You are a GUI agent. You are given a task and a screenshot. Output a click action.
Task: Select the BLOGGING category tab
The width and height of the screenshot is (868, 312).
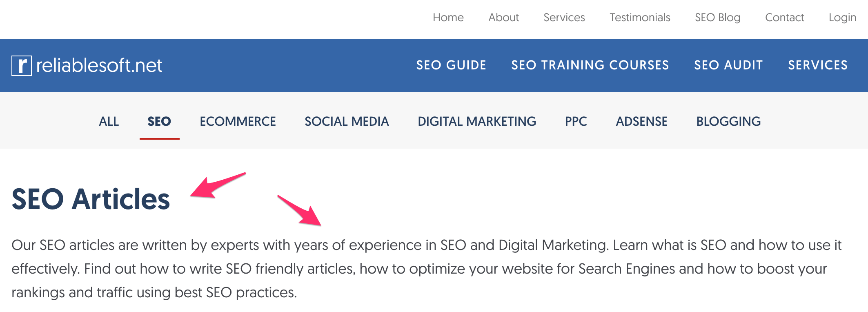pyautogui.click(x=728, y=121)
